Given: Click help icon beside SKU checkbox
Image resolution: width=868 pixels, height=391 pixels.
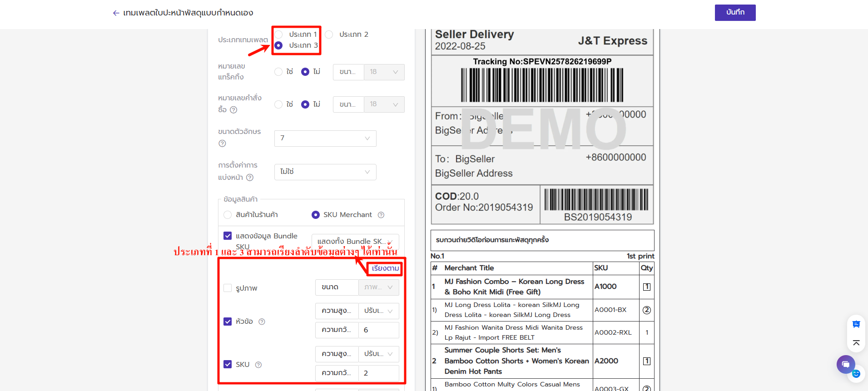Looking at the screenshot, I should coord(258,365).
